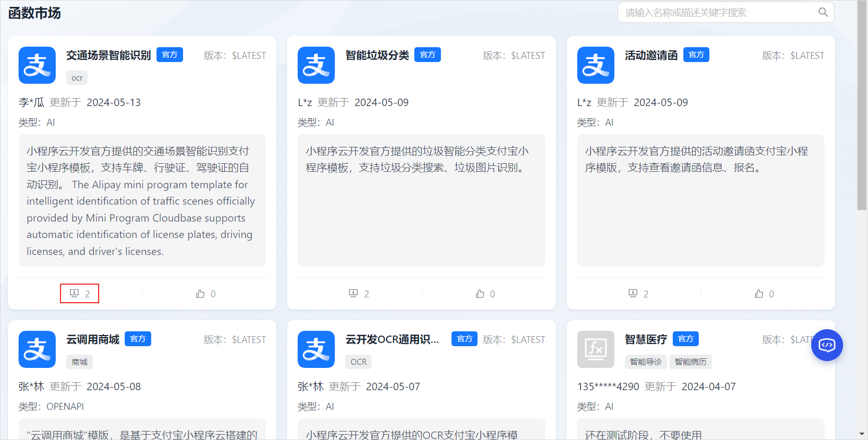Open the 智慧医疗 function fx icon

[x=596, y=349]
